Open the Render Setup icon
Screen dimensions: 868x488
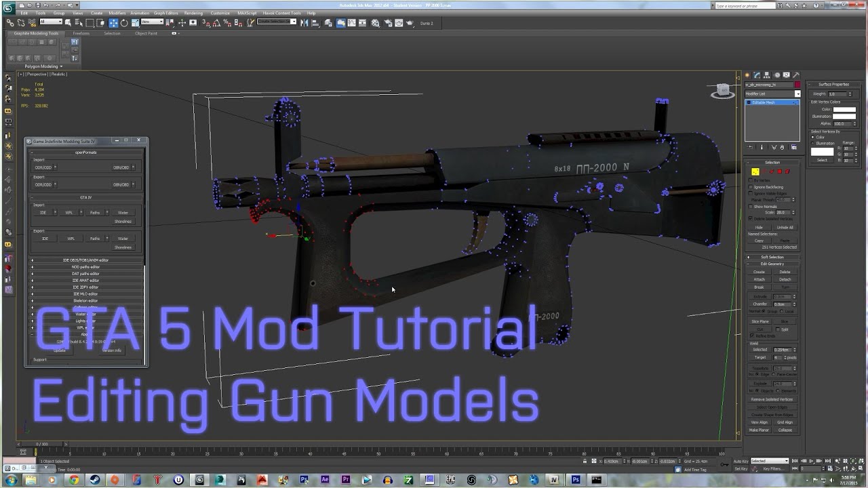[x=388, y=23]
